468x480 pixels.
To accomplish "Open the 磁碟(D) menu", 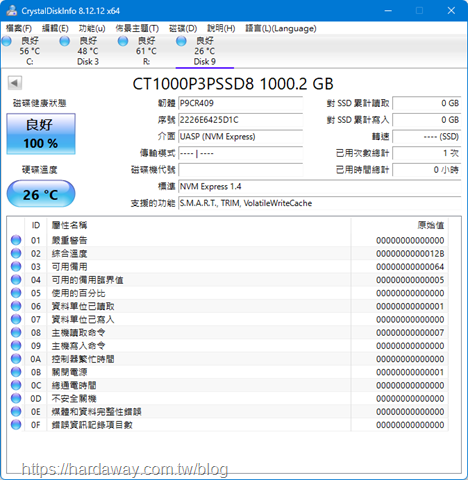I will 183,28.
